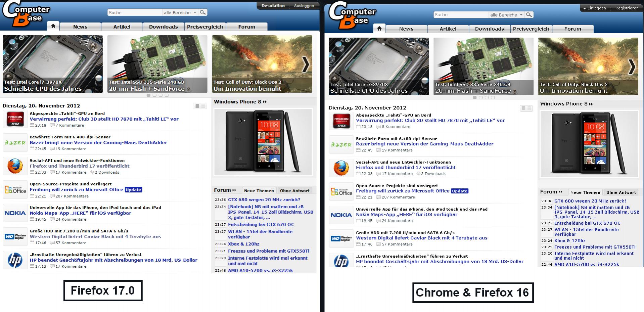The height and width of the screenshot is (312, 644).
Task: Select the filled carousel page dot, Chrome page
Action: [474, 98]
